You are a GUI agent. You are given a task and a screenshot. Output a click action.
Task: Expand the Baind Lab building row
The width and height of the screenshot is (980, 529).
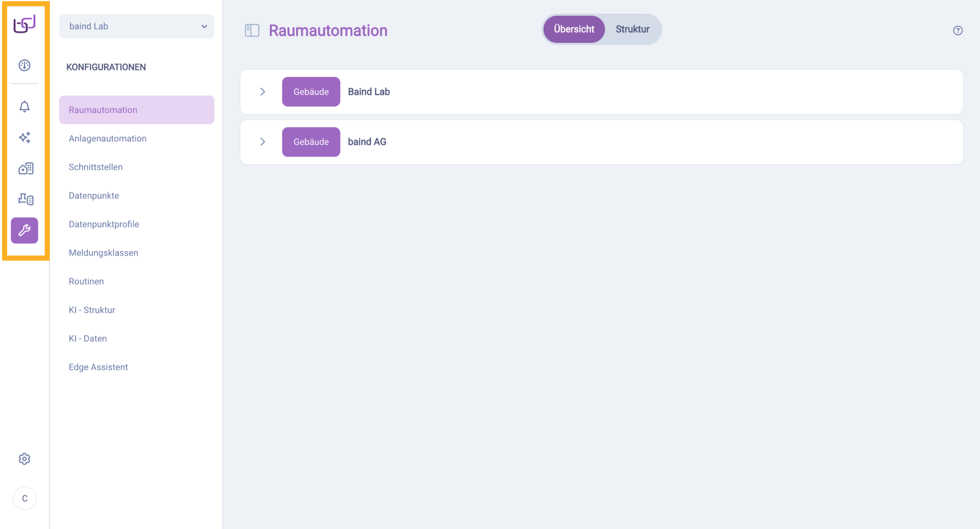point(263,92)
